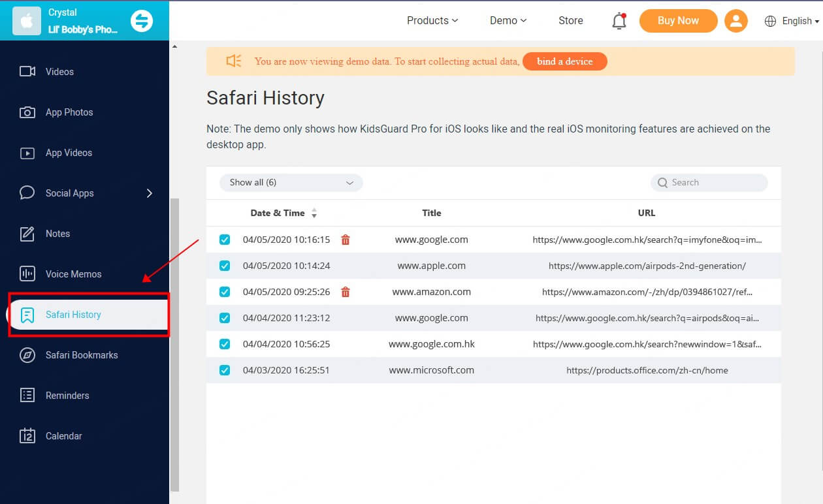Expand the Demo menu

coord(508,21)
